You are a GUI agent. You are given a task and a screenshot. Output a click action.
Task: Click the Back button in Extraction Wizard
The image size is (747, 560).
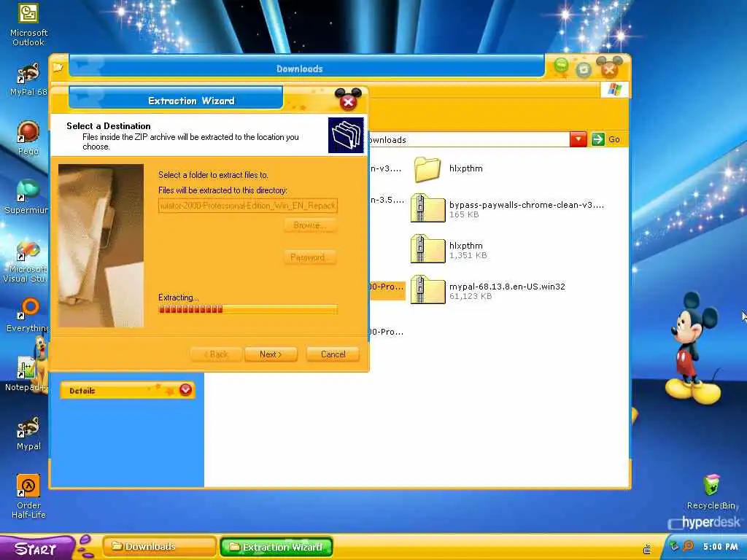point(216,354)
